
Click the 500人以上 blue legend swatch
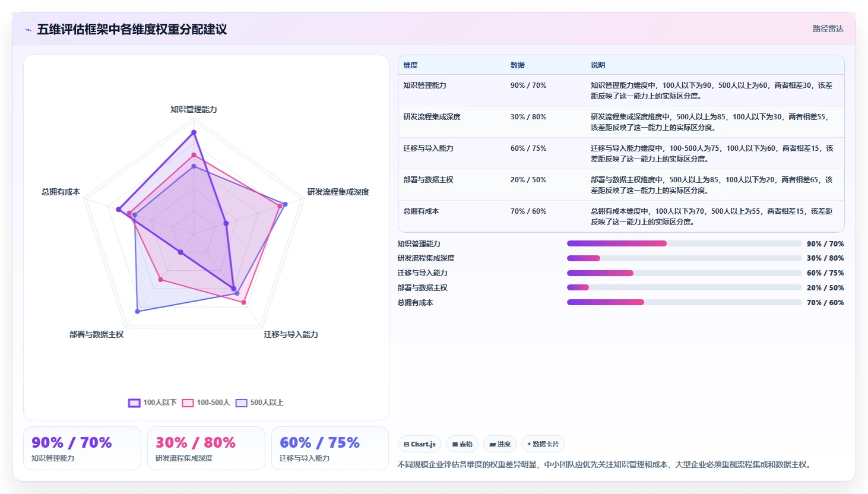click(x=241, y=403)
